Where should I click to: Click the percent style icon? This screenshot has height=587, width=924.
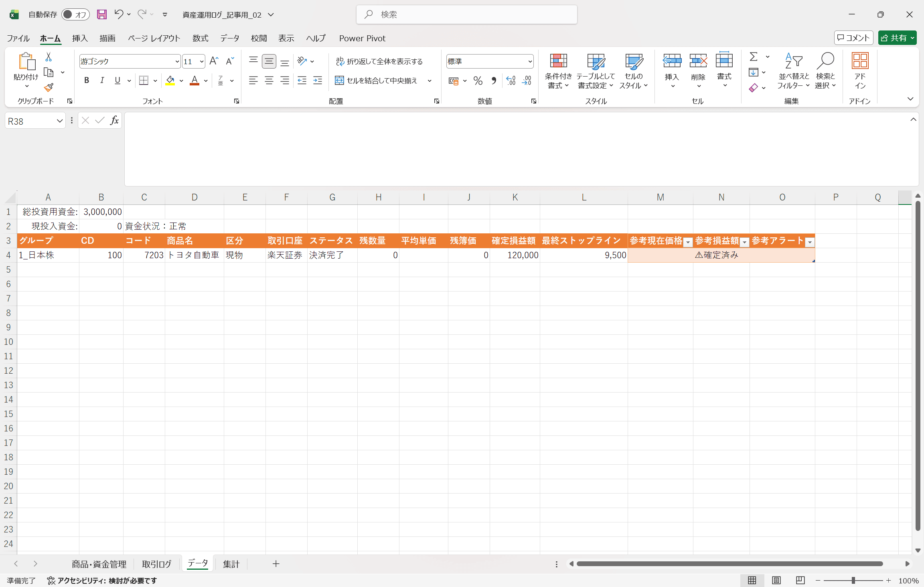pos(478,81)
